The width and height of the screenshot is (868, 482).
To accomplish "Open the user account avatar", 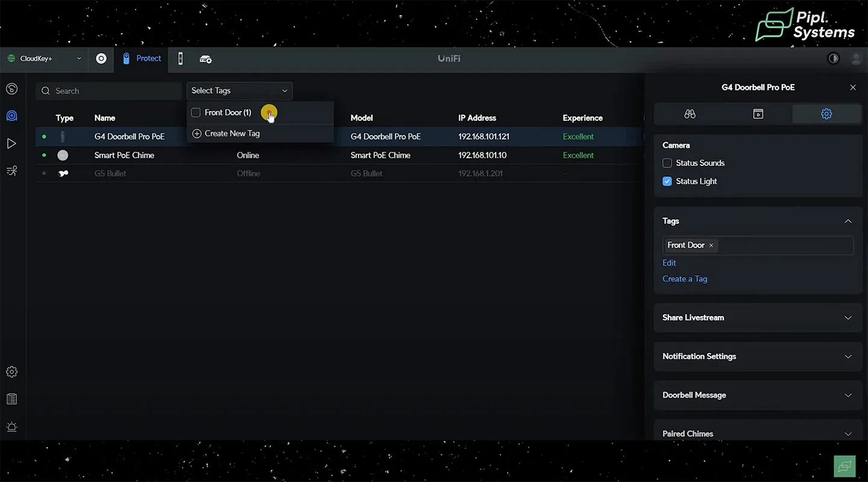I will point(856,59).
